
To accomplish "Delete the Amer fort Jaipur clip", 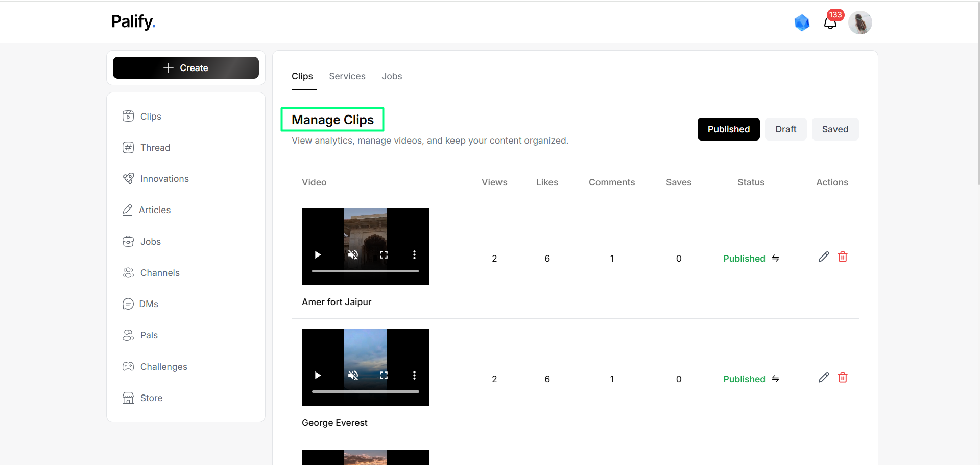I will click(843, 257).
